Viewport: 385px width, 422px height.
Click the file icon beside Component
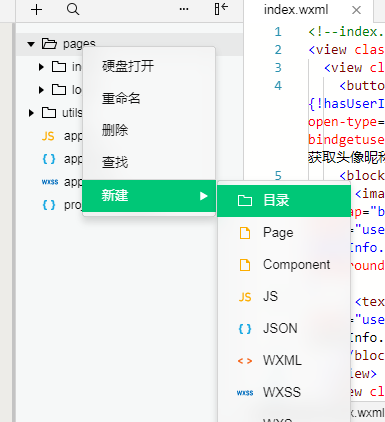click(x=245, y=265)
